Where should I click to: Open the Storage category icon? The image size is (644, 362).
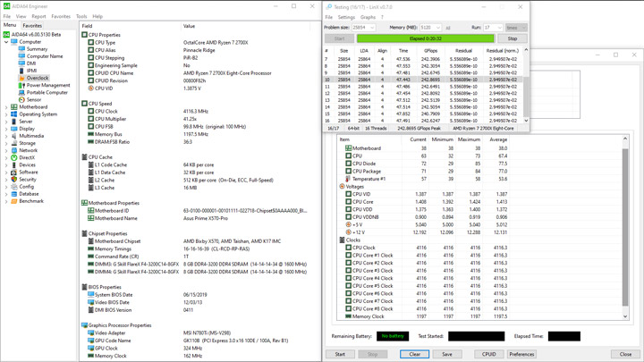(x=14, y=143)
